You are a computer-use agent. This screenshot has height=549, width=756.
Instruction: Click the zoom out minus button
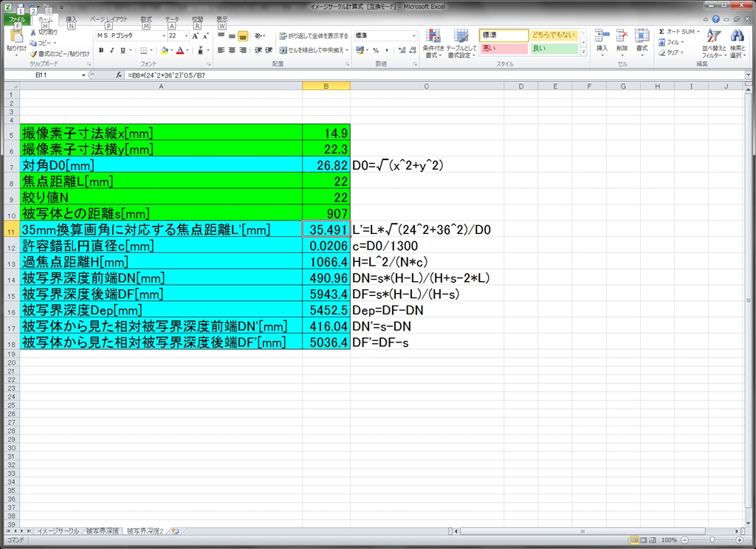point(684,540)
